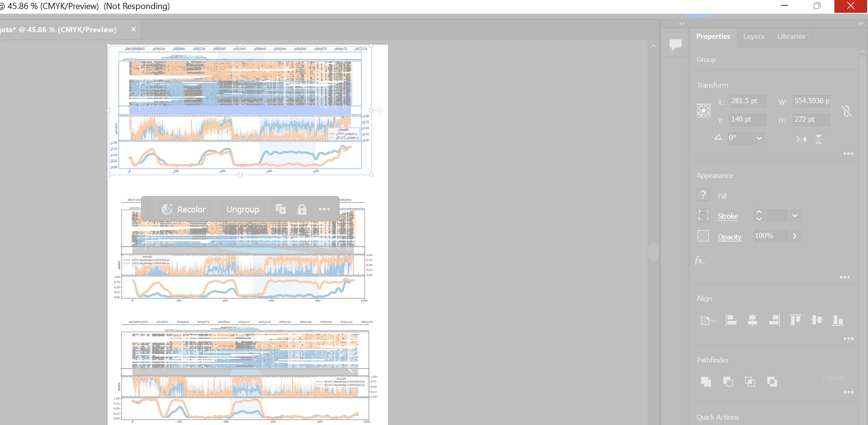Open more options in floating task bar

(324, 209)
